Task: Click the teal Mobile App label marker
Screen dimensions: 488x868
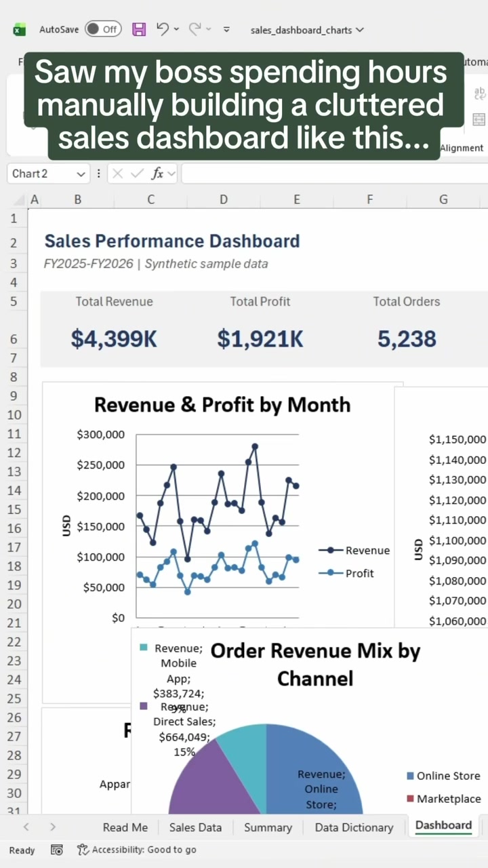Action: coord(143,648)
